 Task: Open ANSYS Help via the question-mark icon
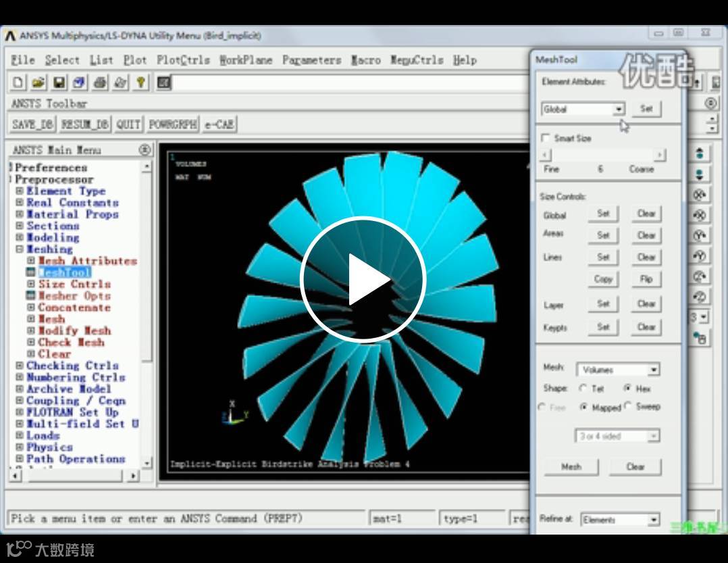pos(140,82)
